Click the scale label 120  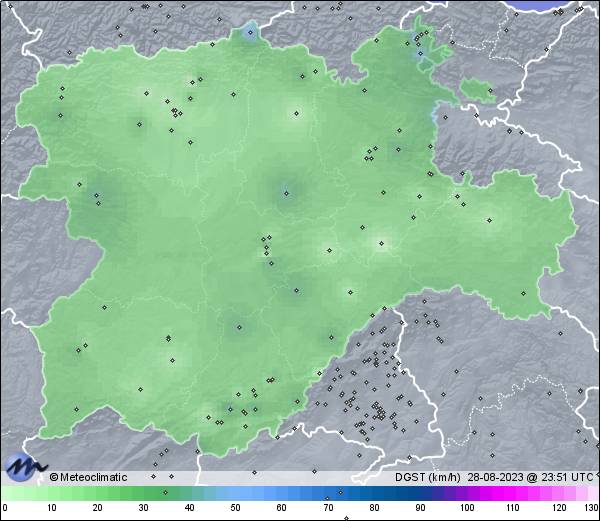click(x=559, y=508)
